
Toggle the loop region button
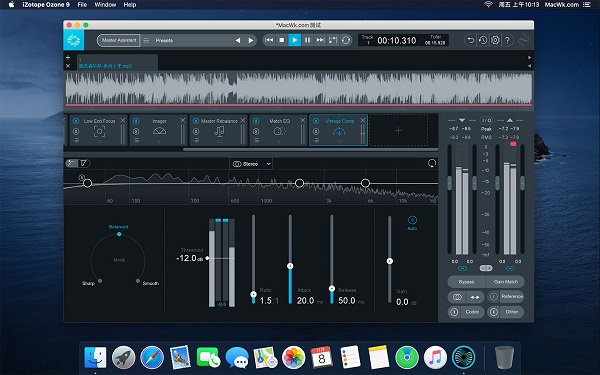click(x=333, y=40)
